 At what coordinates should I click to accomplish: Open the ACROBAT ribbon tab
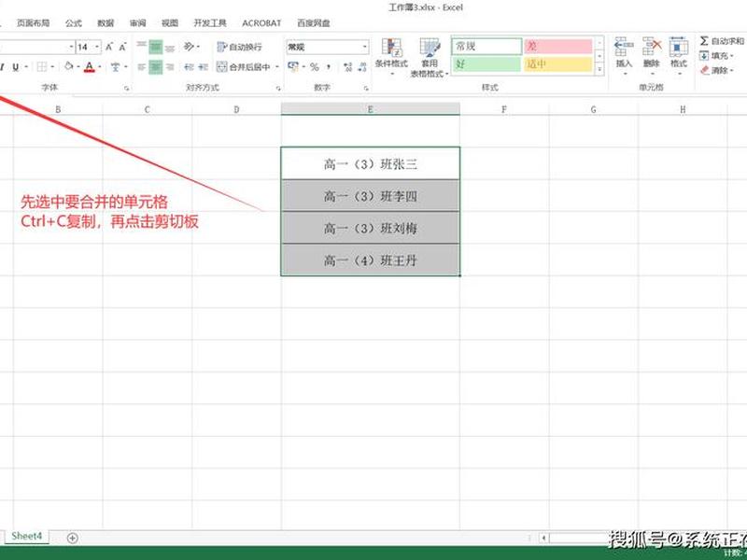(x=261, y=22)
